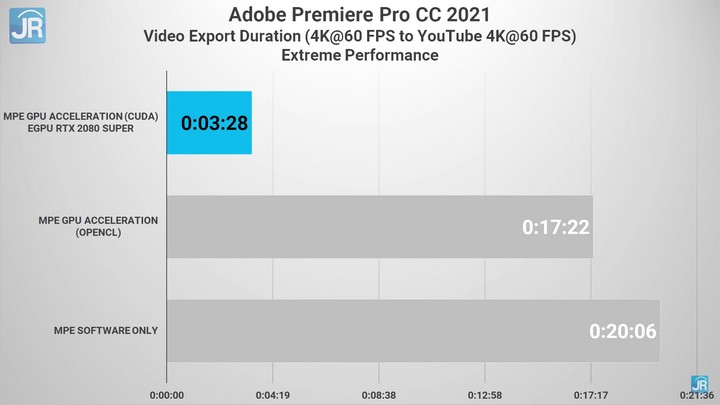
Task: Click the Video Export Duration subtitle
Action: (360, 36)
